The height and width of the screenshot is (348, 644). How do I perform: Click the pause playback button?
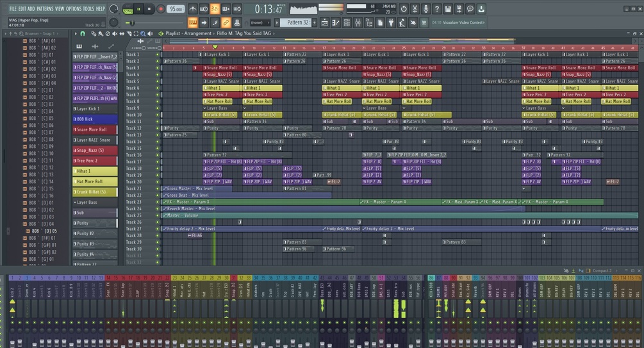pos(139,8)
